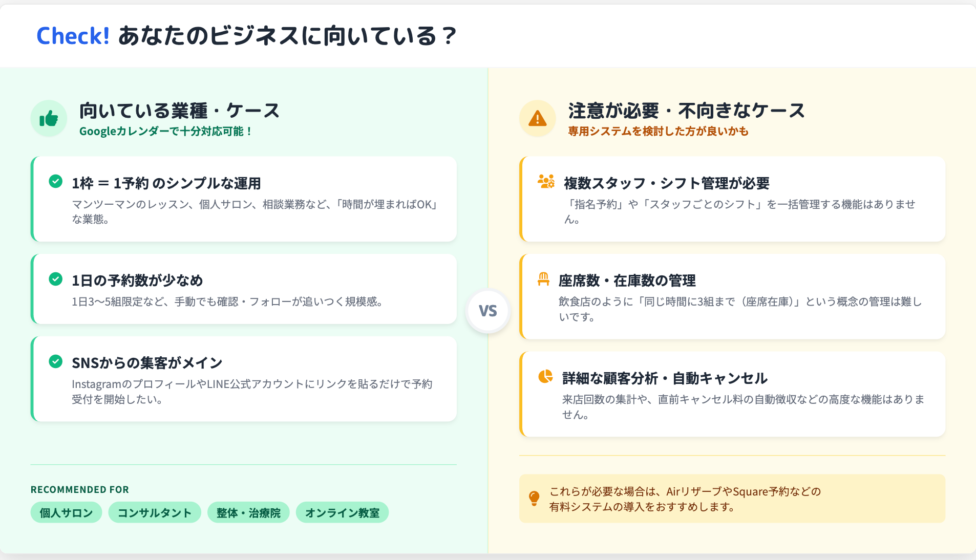Click the 複数スタッフ・シフト管理が必要 card title
This screenshot has height=560, width=976.
click(x=666, y=183)
